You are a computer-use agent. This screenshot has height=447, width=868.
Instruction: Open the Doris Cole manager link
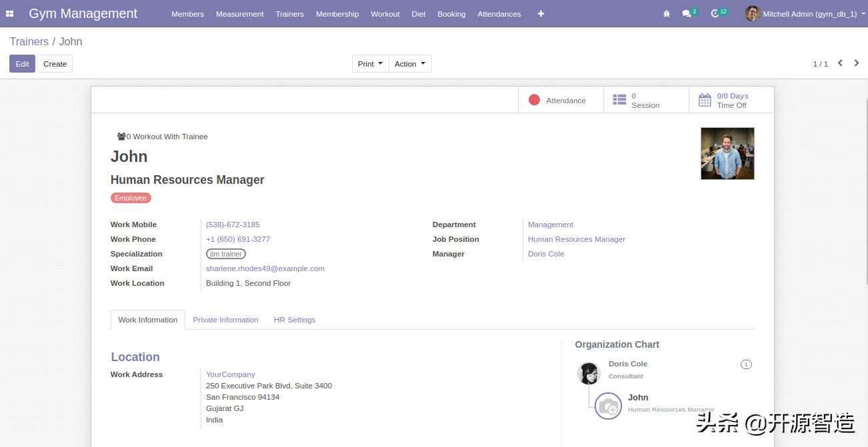coord(546,254)
